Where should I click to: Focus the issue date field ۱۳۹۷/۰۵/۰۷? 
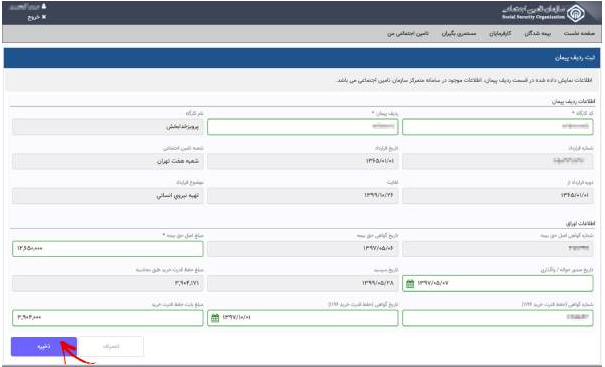pos(497,284)
